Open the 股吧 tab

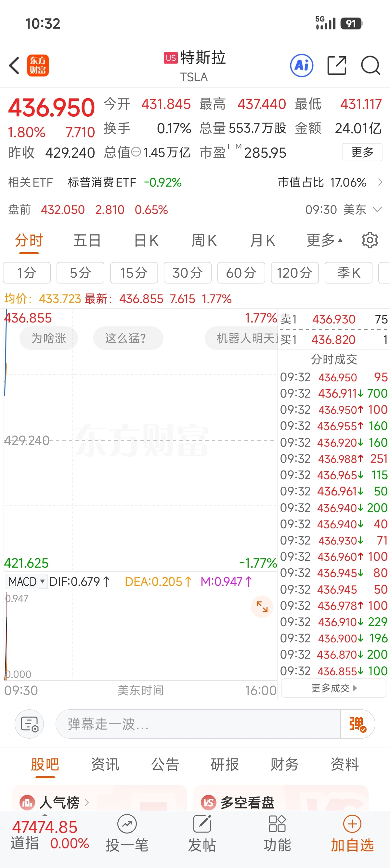pyautogui.click(x=45, y=764)
